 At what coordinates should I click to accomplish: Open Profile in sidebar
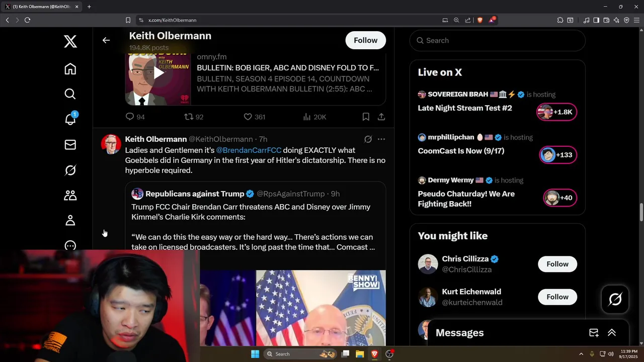point(70,220)
